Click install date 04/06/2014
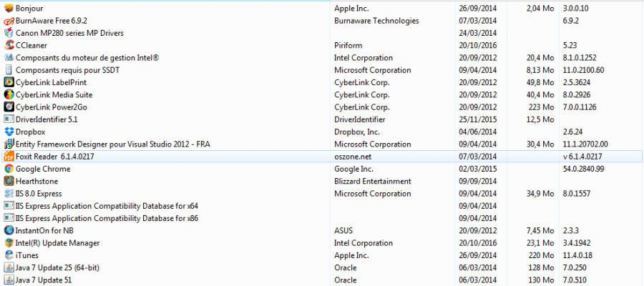644x286 pixels. [x=478, y=132]
